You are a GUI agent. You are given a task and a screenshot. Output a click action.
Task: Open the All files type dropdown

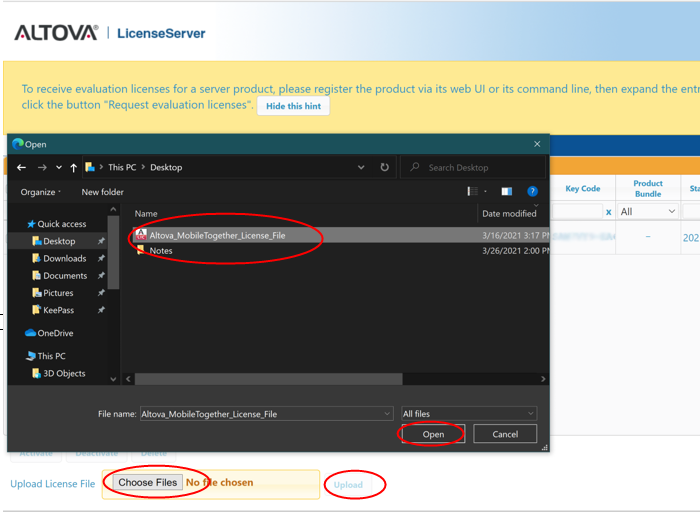[468, 413]
